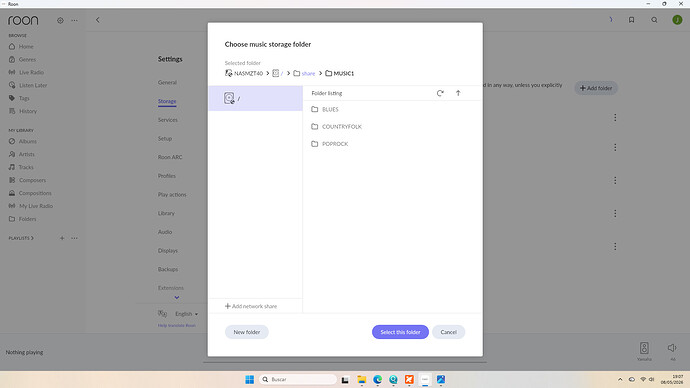Viewport: 690px width, 388px height.
Task: Open the bookmark icon in top bar
Action: 631,20
